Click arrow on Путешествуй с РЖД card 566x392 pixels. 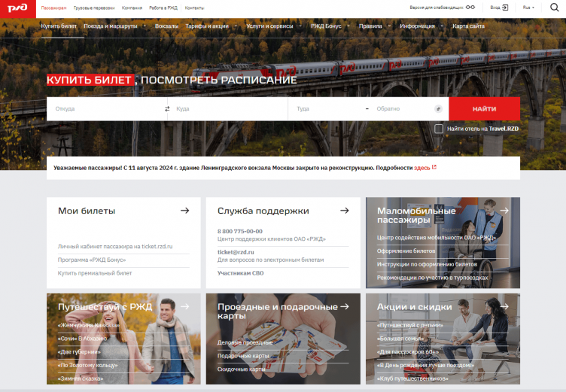click(185, 306)
